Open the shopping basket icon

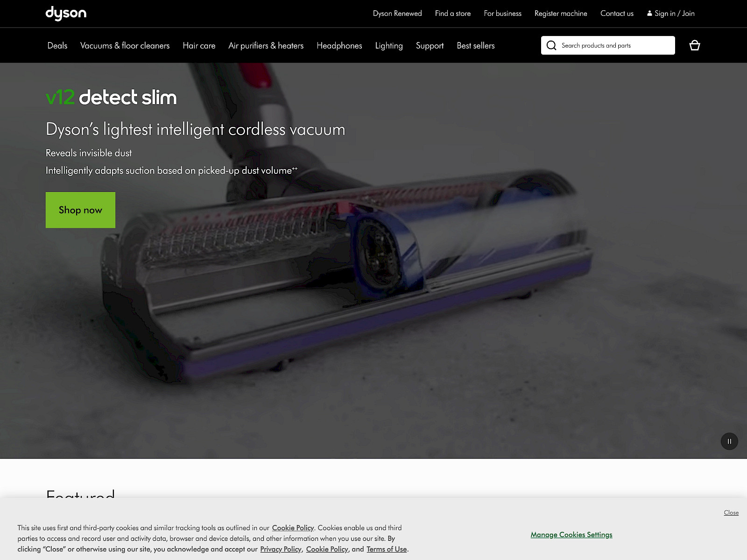pyautogui.click(x=695, y=45)
